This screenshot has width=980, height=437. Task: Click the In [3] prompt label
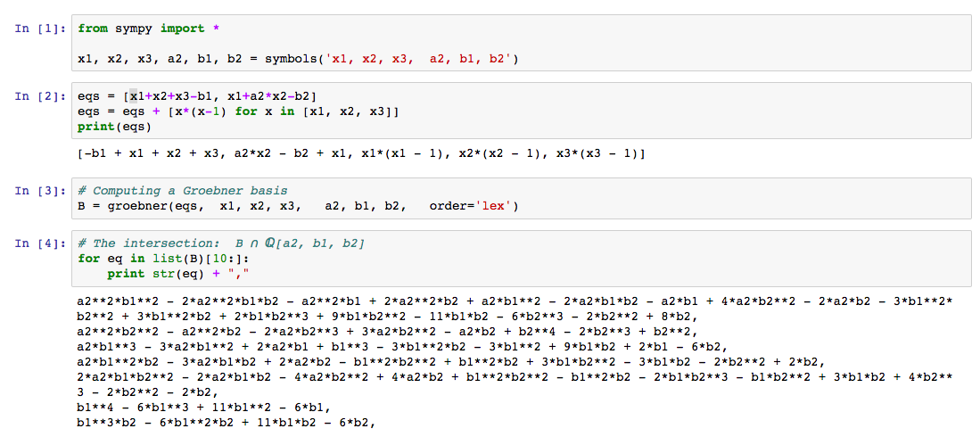click(41, 191)
